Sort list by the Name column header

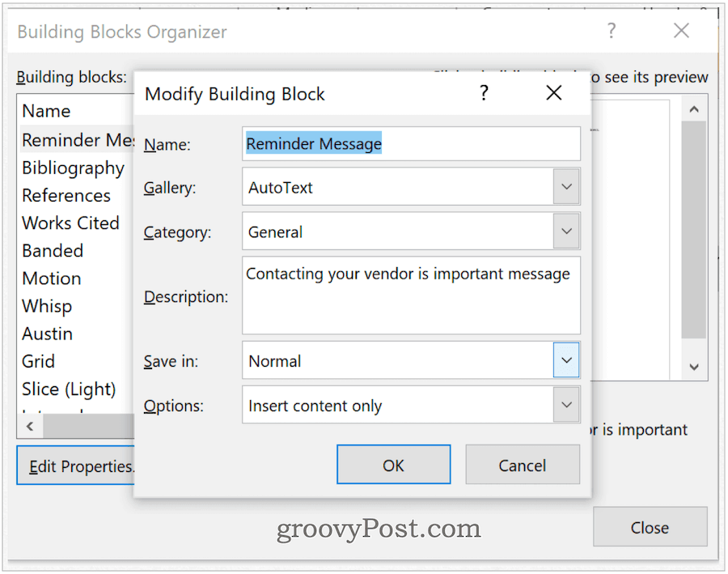coord(46,111)
